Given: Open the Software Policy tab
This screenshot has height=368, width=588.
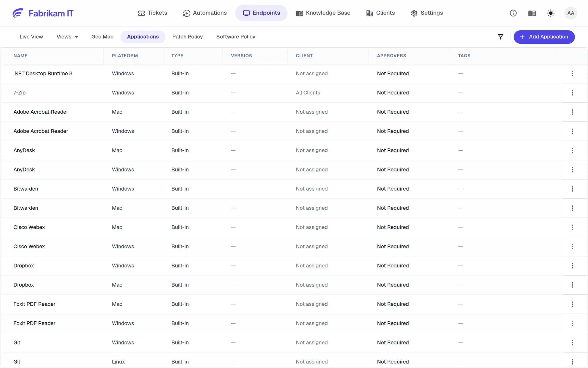Looking at the screenshot, I should click(236, 37).
